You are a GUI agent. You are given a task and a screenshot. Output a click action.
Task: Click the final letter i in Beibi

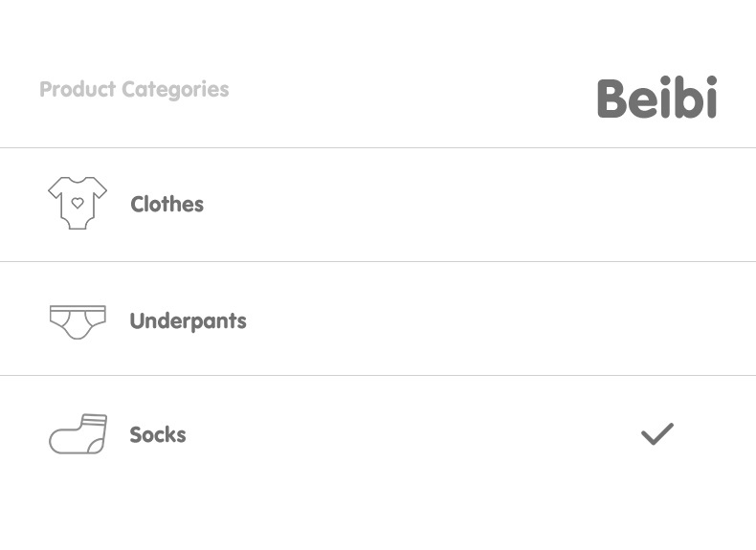click(708, 98)
